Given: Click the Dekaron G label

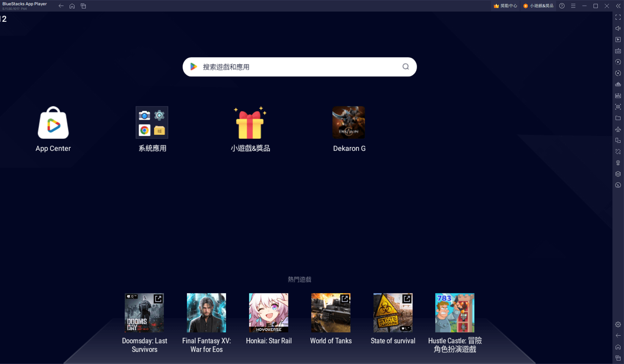Looking at the screenshot, I should [x=349, y=148].
